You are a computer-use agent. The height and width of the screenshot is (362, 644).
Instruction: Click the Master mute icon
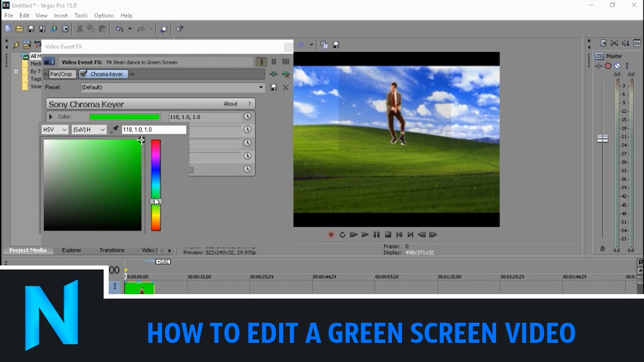617,66
